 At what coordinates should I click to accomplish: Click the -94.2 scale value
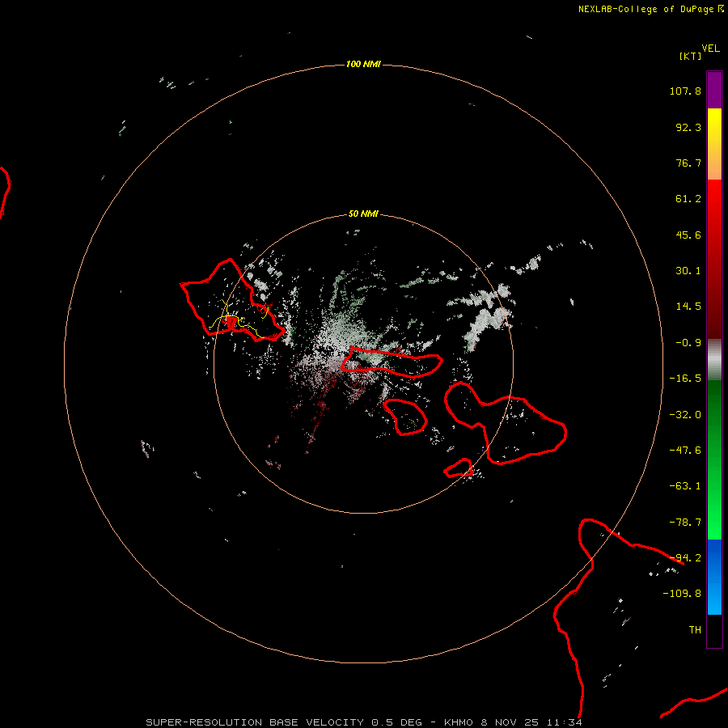click(x=685, y=558)
